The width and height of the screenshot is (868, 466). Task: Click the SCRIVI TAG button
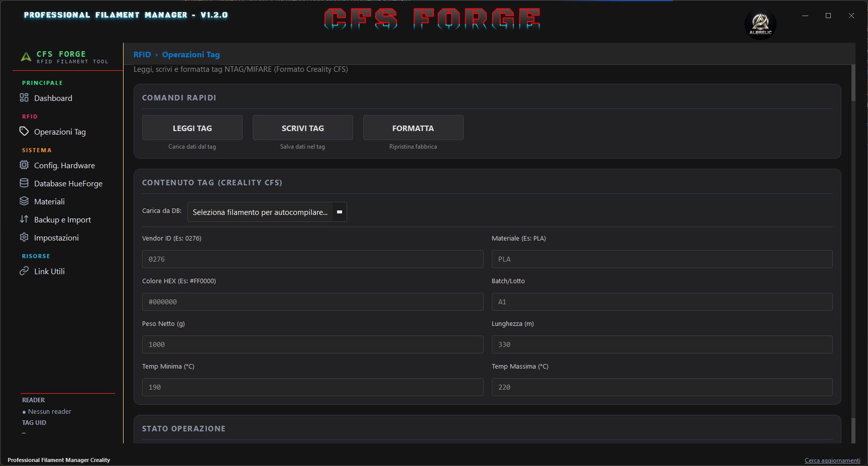pyautogui.click(x=303, y=128)
